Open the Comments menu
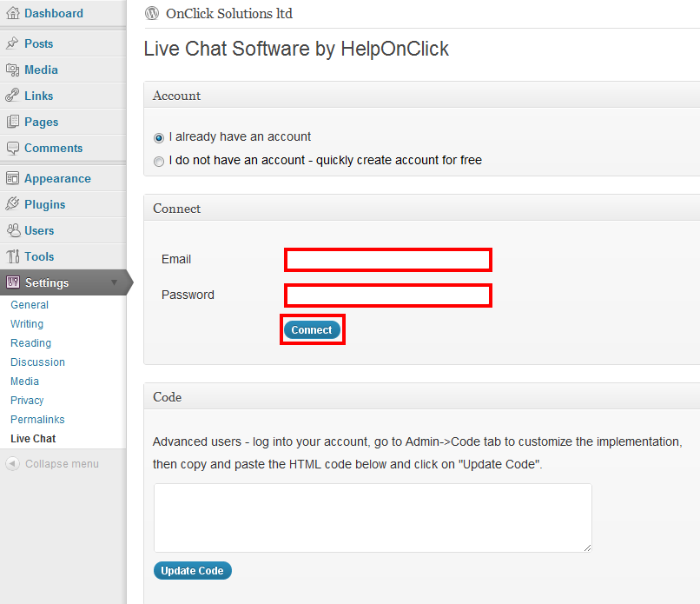 point(54,148)
